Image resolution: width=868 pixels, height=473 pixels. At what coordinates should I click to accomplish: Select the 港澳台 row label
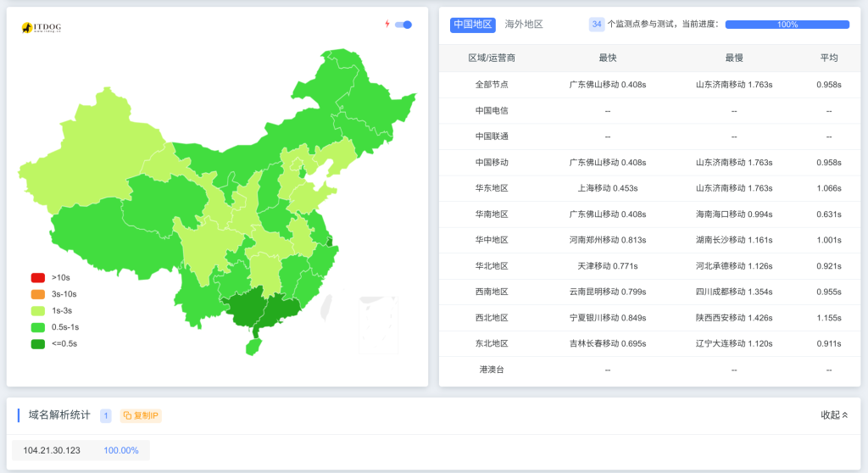pyautogui.click(x=492, y=370)
